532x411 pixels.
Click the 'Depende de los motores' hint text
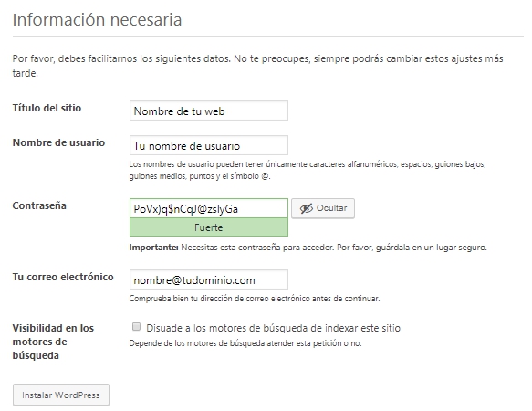(x=245, y=343)
